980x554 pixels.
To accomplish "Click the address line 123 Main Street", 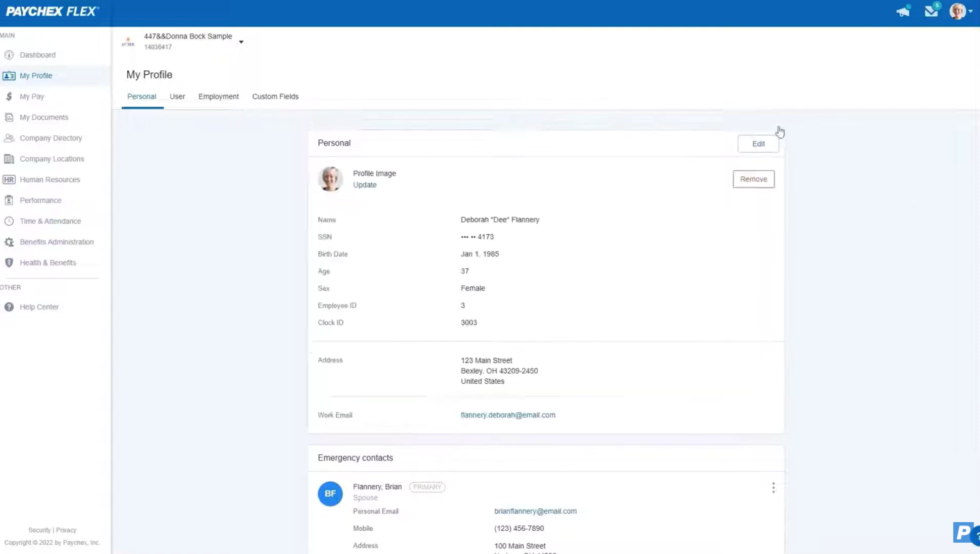I will point(487,360).
